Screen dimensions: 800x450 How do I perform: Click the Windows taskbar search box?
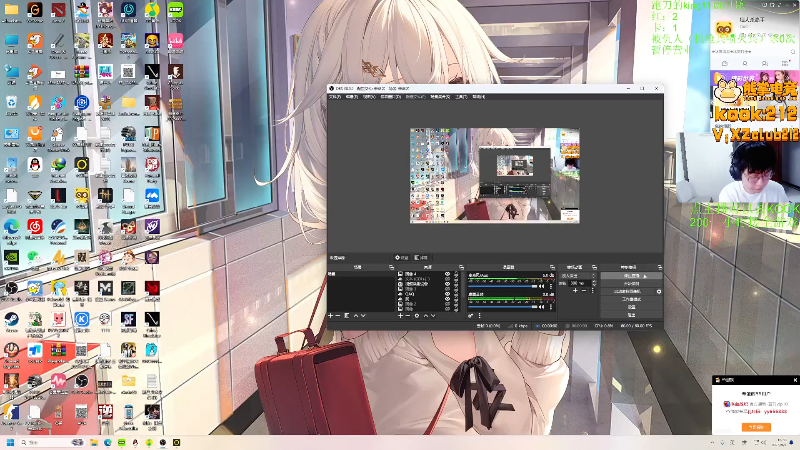pos(51,442)
